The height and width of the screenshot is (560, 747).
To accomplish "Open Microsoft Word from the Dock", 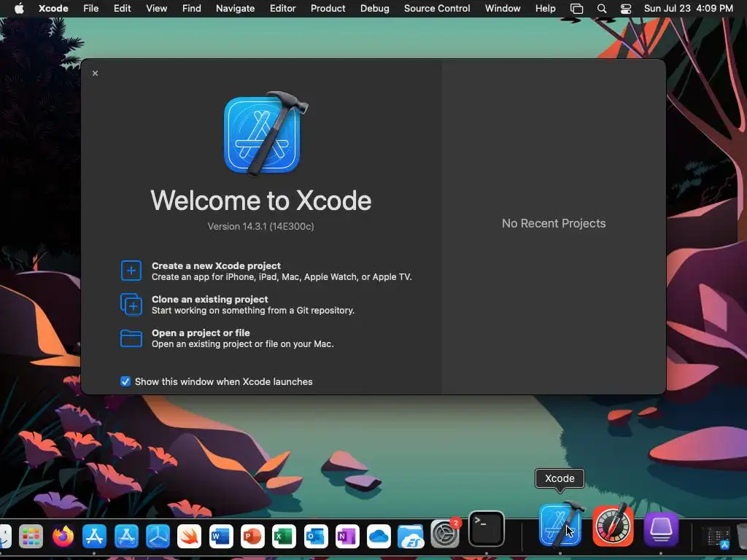I will click(221, 537).
